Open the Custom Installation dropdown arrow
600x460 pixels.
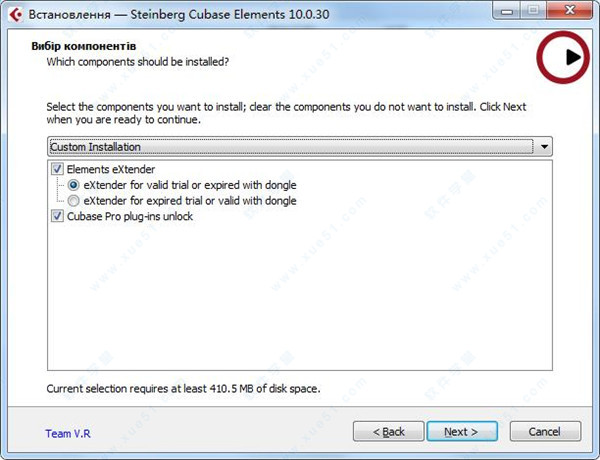pos(544,147)
